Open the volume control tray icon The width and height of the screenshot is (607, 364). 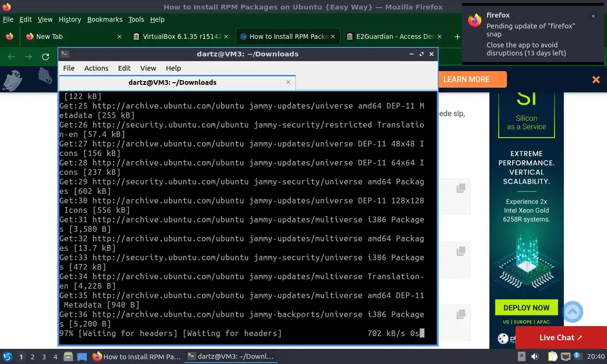pos(535,356)
